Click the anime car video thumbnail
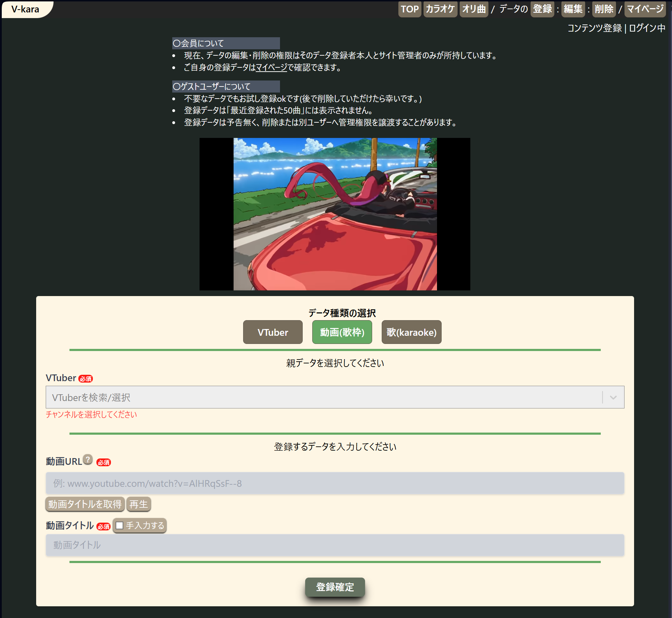This screenshot has width=672, height=618. pos(335,214)
